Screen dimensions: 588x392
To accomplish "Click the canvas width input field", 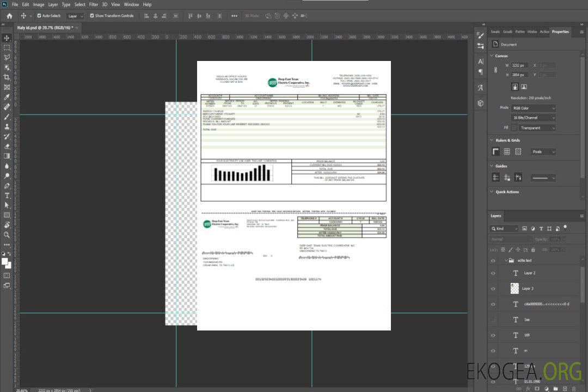I will tap(519, 65).
